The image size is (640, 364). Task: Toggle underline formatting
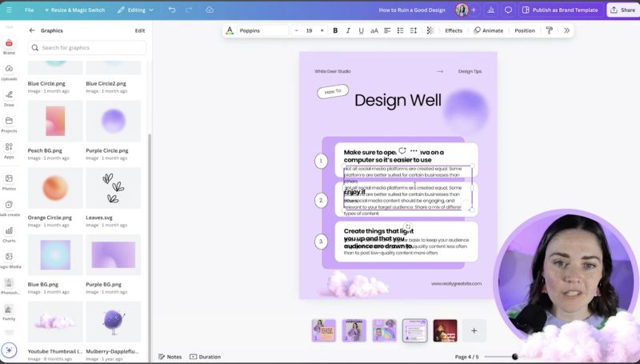point(361,30)
